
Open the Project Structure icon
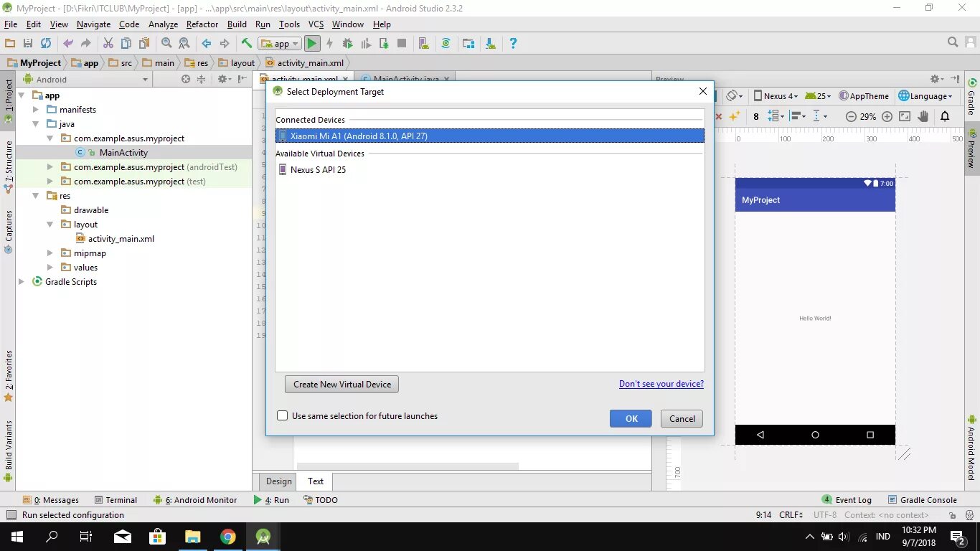tap(468, 44)
